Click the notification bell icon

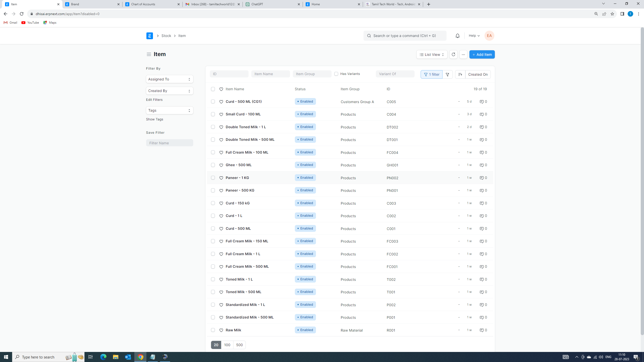[457, 36]
